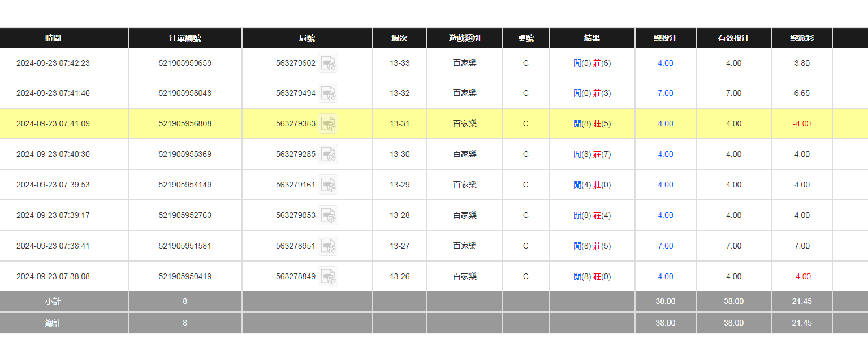The height and width of the screenshot is (338, 868).
Task: Open replay icon beside round 563279053
Action: click(x=328, y=216)
